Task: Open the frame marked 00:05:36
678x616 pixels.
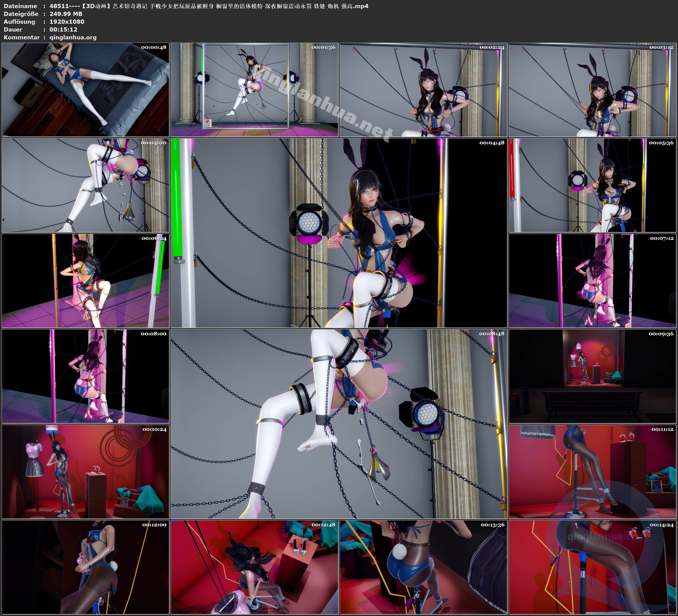Action: [592, 185]
